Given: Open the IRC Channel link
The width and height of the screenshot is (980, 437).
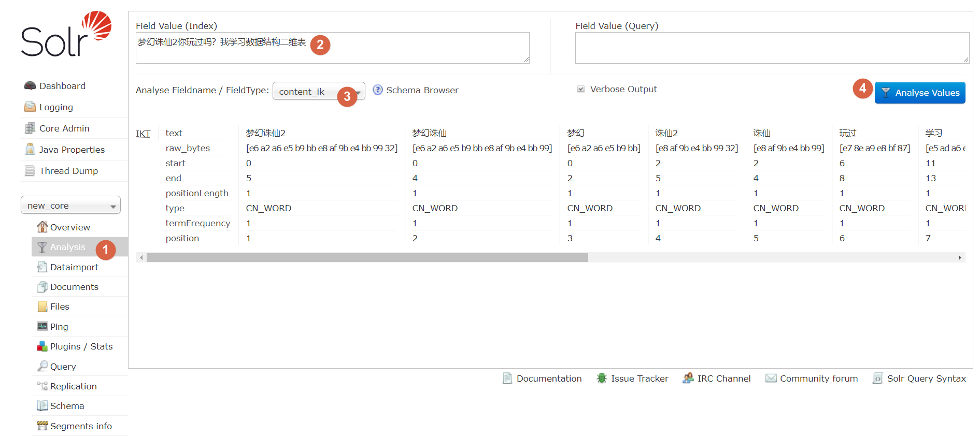Looking at the screenshot, I should click(x=723, y=378).
